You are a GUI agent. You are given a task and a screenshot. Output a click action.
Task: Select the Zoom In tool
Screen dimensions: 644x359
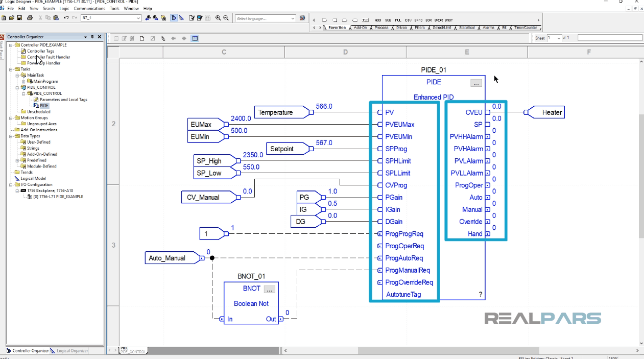coord(218,18)
